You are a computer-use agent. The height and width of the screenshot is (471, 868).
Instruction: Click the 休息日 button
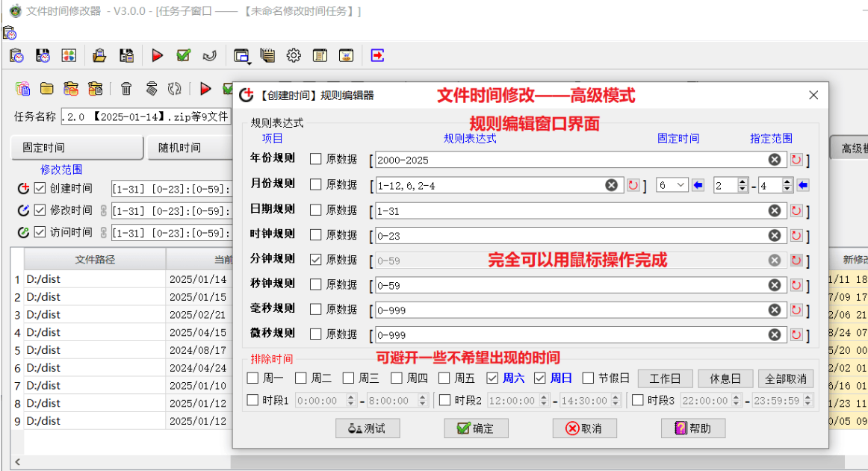[x=725, y=378]
